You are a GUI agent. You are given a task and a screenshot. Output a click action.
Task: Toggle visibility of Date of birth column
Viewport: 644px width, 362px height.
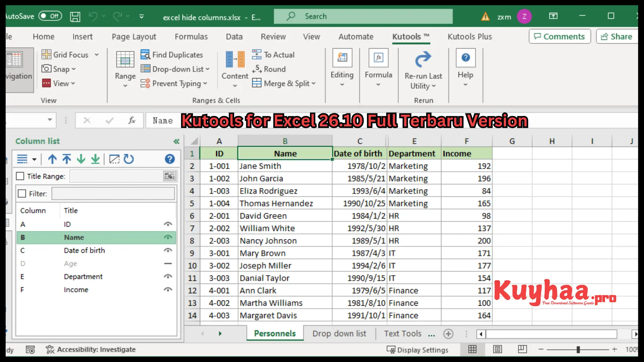tap(168, 250)
